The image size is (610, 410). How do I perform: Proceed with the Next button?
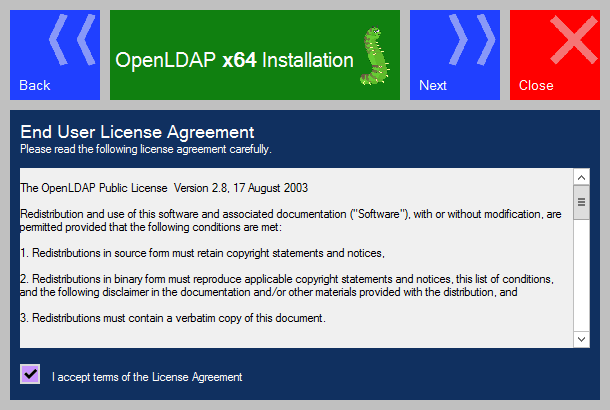pos(455,55)
